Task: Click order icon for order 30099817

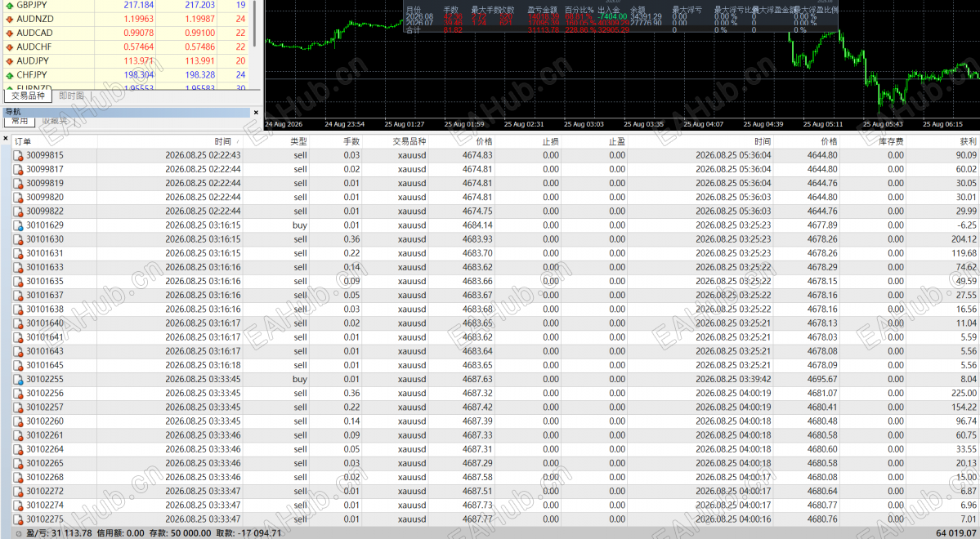Action: pyautogui.click(x=19, y=169)
